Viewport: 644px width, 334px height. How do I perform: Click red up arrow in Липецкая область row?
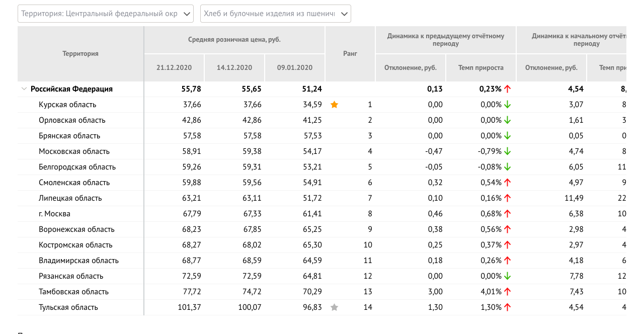[508, 198]
